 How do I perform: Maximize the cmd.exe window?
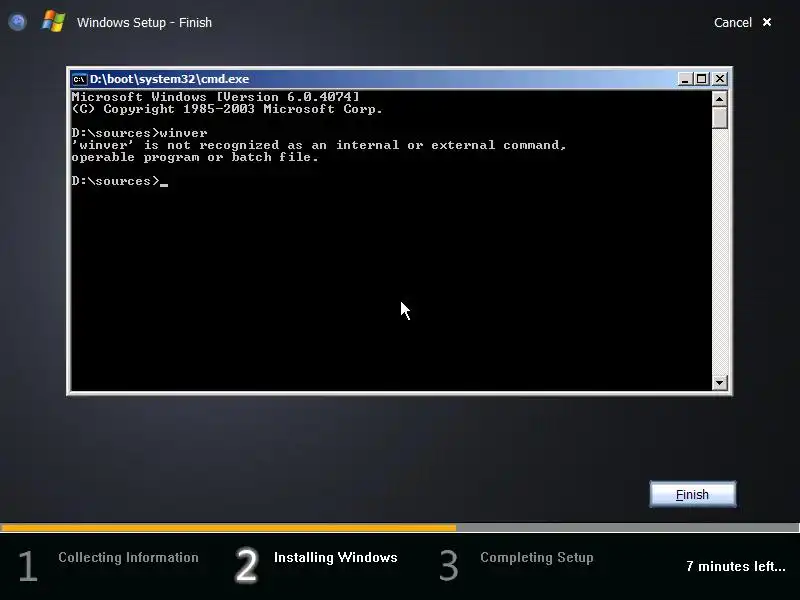(x=702, y=79)
